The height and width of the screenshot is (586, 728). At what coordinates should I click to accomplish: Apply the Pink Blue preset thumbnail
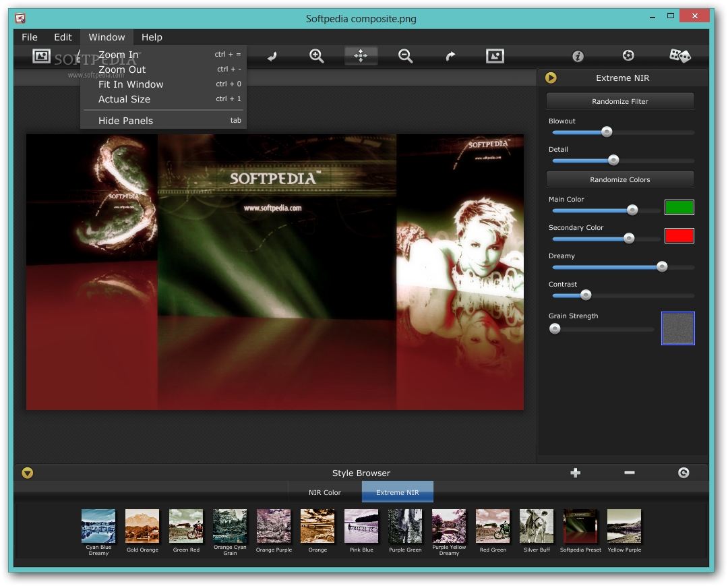click(x=361, y=526)
